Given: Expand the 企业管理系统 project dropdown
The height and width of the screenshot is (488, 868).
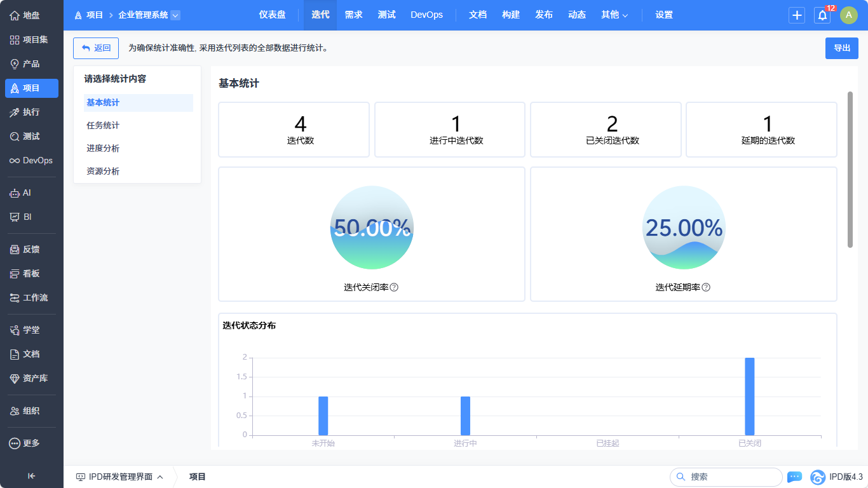Looking at the screenshot, I should [x=175, y=15].
